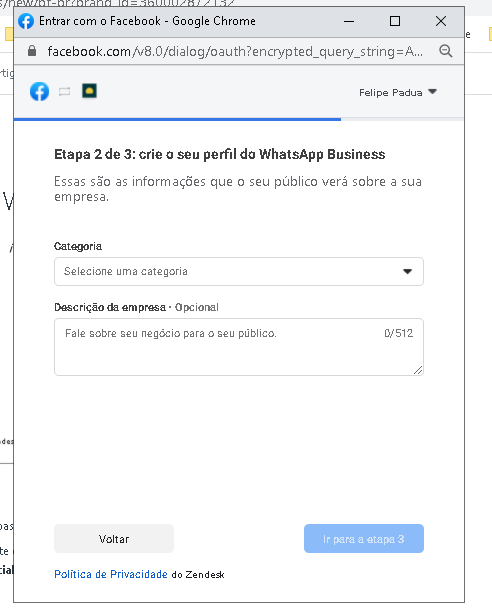Click the Voltar button

point(114,539)
